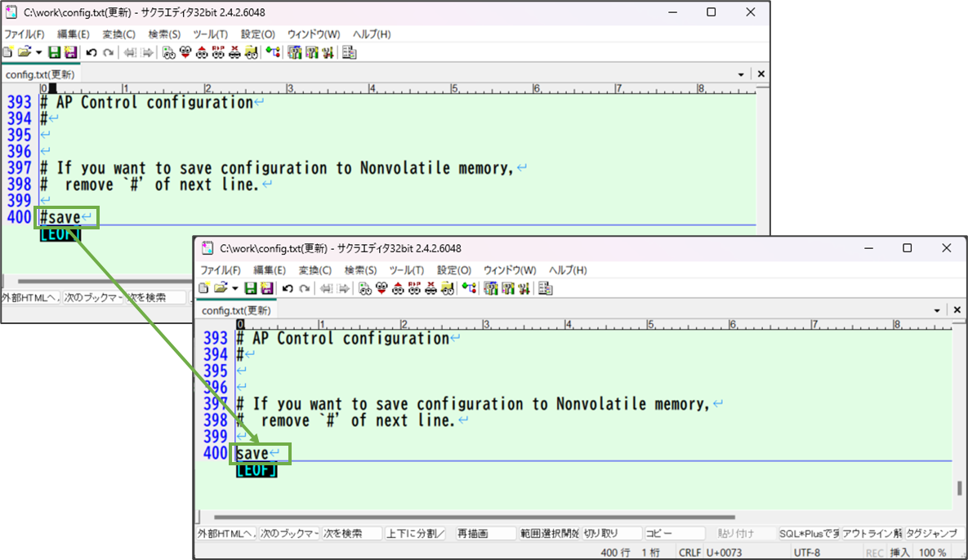
Task: Click Undo icon in back window toolbar
Action: (x=91, y=52)
